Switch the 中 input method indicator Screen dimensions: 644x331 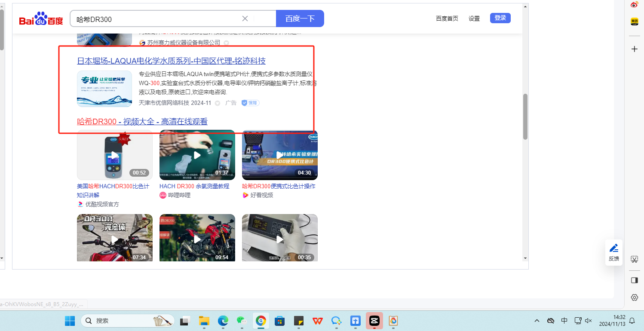pyautogui.click(x=564, y=321)
